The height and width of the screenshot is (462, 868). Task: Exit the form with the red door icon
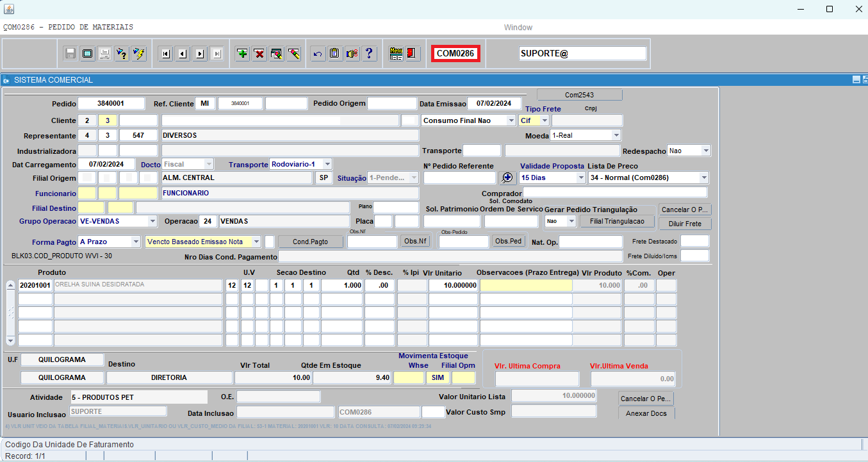(x=413, y=54)
